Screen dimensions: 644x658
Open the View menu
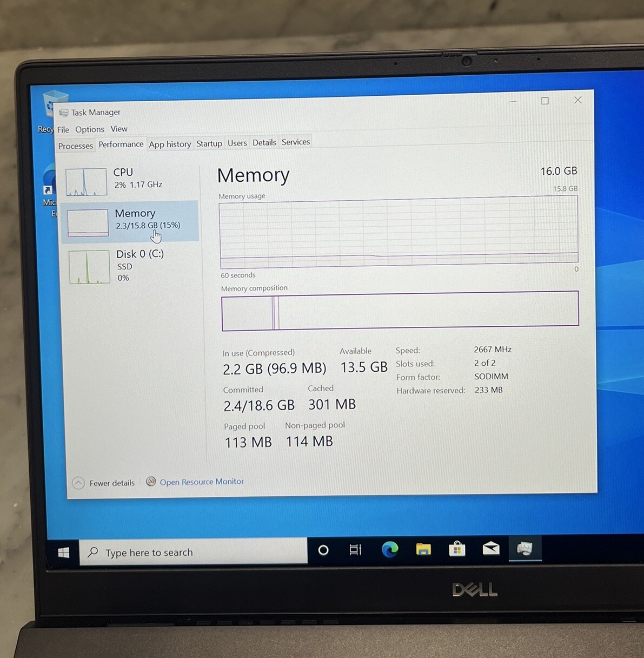click(119, 129)
